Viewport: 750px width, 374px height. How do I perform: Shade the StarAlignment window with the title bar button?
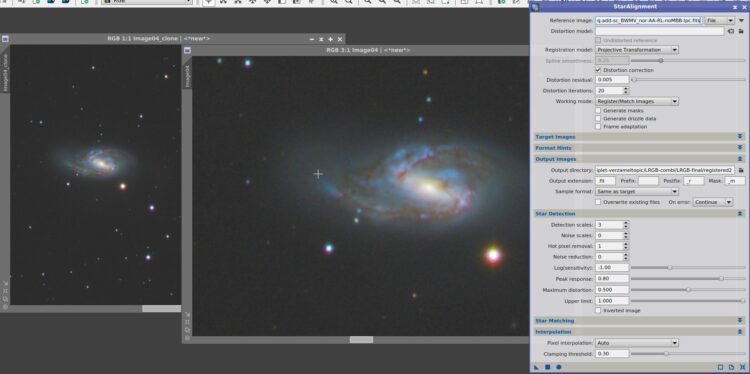(735, 7)
